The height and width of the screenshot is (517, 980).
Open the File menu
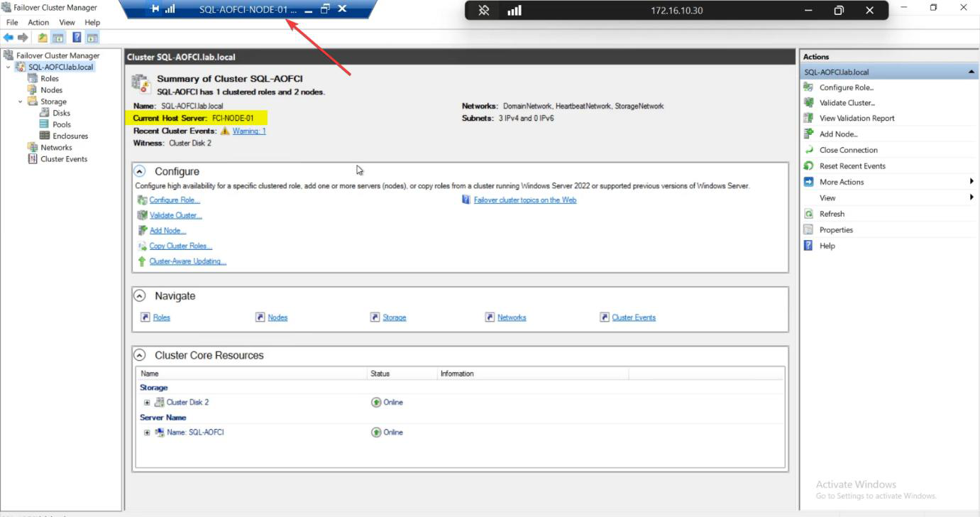[x=12, y=23]
